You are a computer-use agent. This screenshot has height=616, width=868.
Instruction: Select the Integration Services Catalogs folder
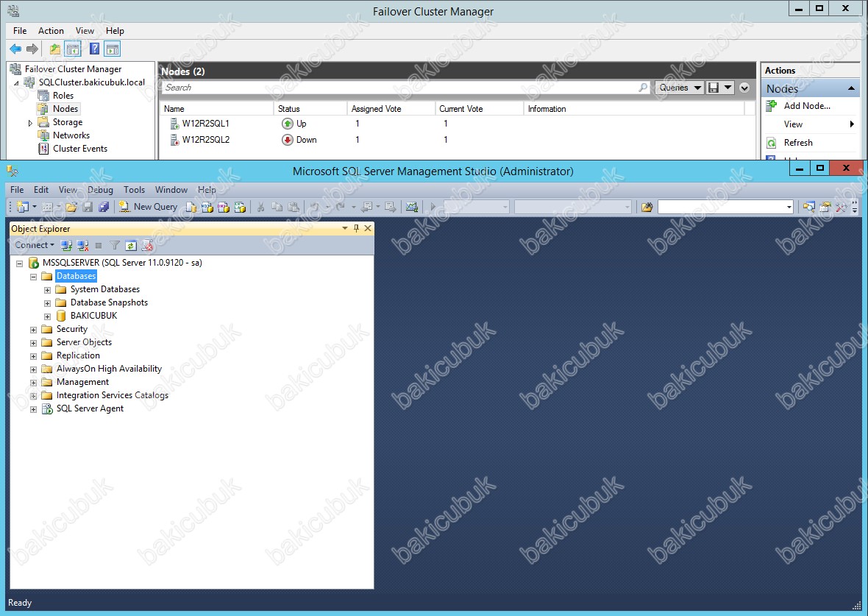coord(113,395)
